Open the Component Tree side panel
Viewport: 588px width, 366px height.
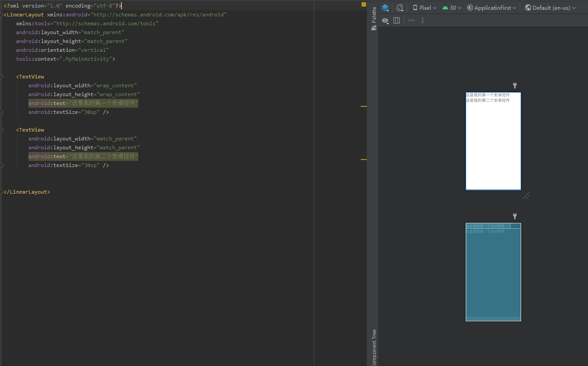pos(374,347)
